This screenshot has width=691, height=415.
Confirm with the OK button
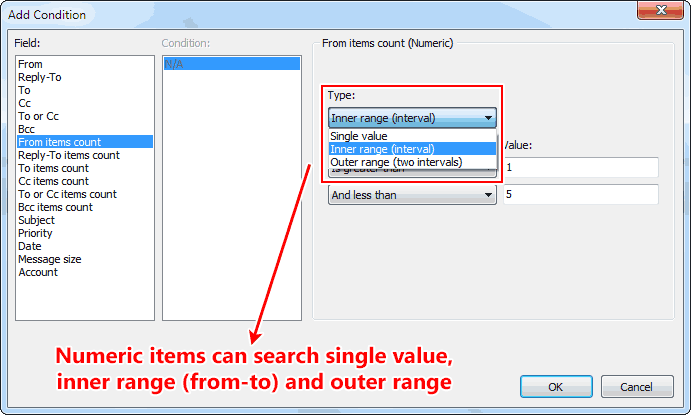point(556,387)
